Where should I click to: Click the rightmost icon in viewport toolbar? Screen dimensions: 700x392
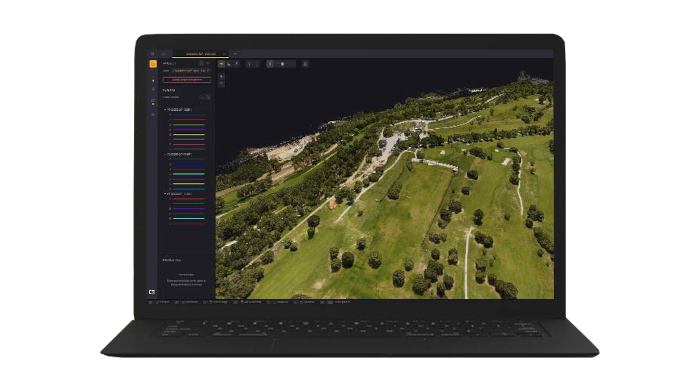305,64
